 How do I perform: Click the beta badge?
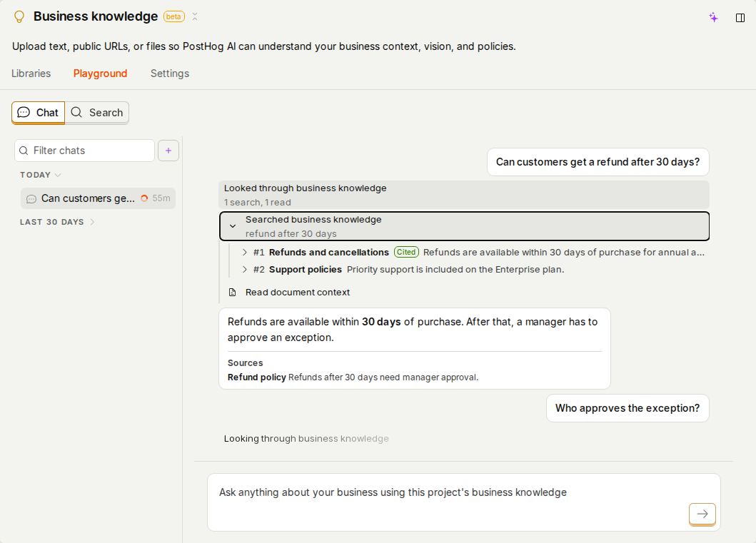point(173,17)
